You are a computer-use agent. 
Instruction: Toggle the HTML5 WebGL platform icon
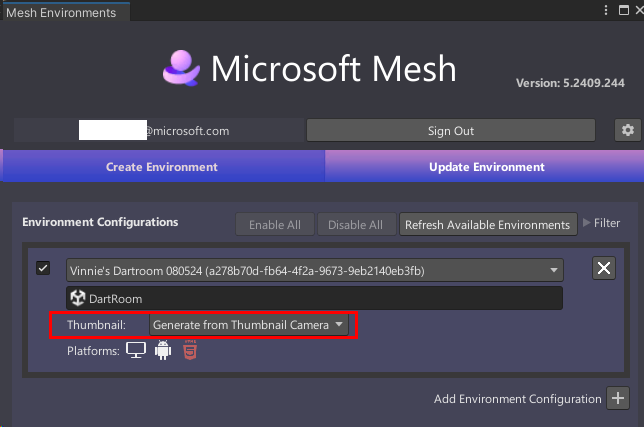click(190, 350)
